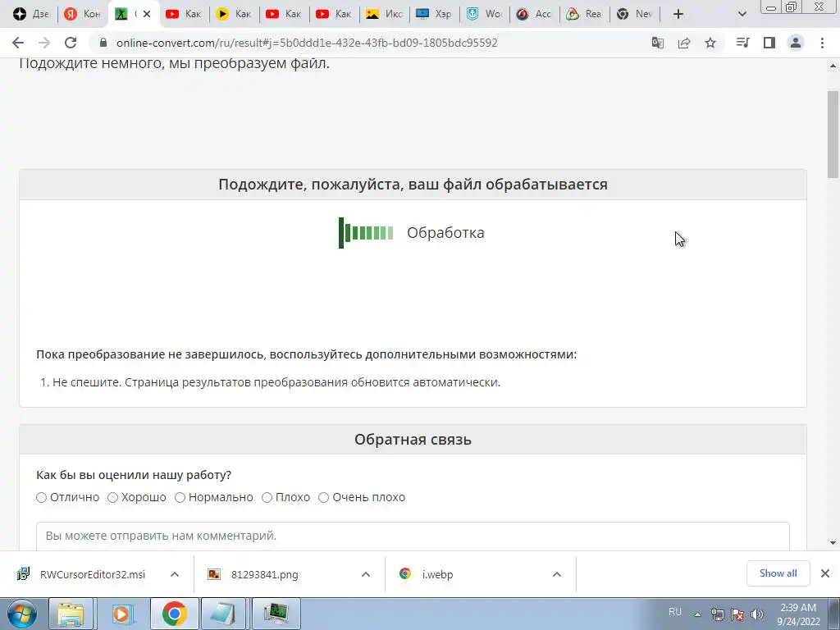Click the Action Center flag icon
Viewport: 840px width, 630px height.
click(737, 614)
